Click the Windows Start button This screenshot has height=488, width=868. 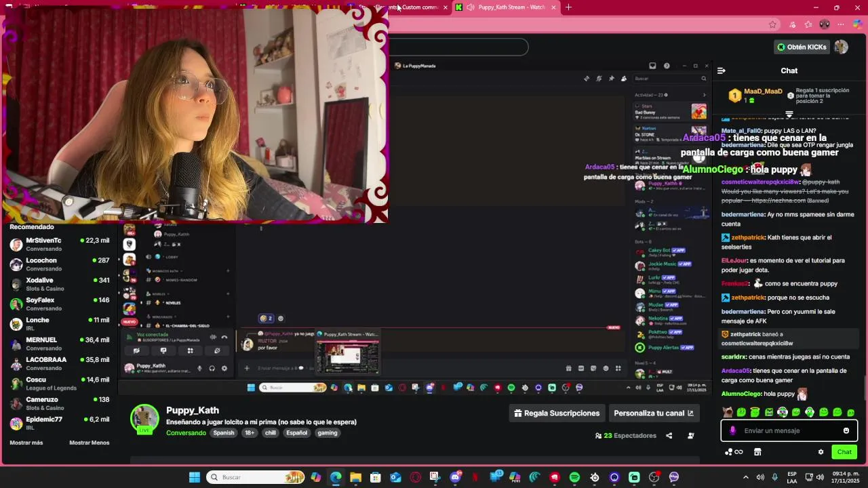pos(195,477)
